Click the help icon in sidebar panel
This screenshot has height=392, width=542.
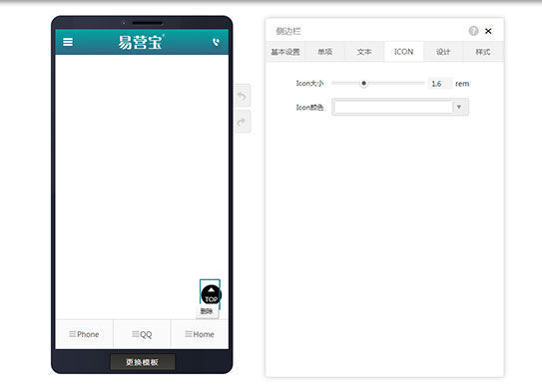click(473, 31)
